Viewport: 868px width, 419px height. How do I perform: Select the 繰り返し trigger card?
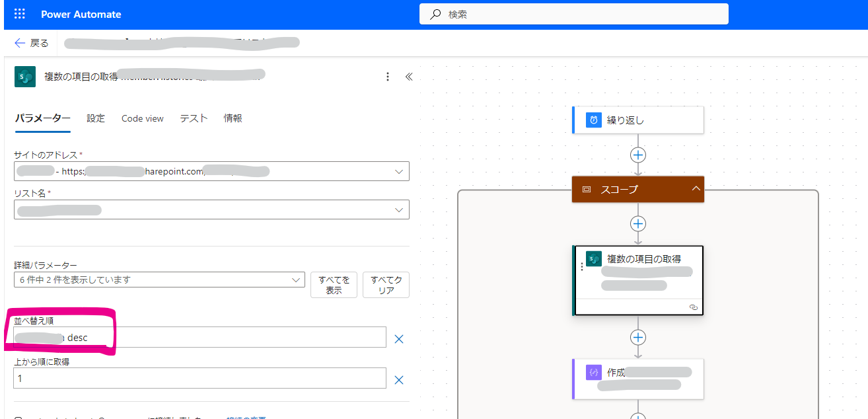(637, 120)
